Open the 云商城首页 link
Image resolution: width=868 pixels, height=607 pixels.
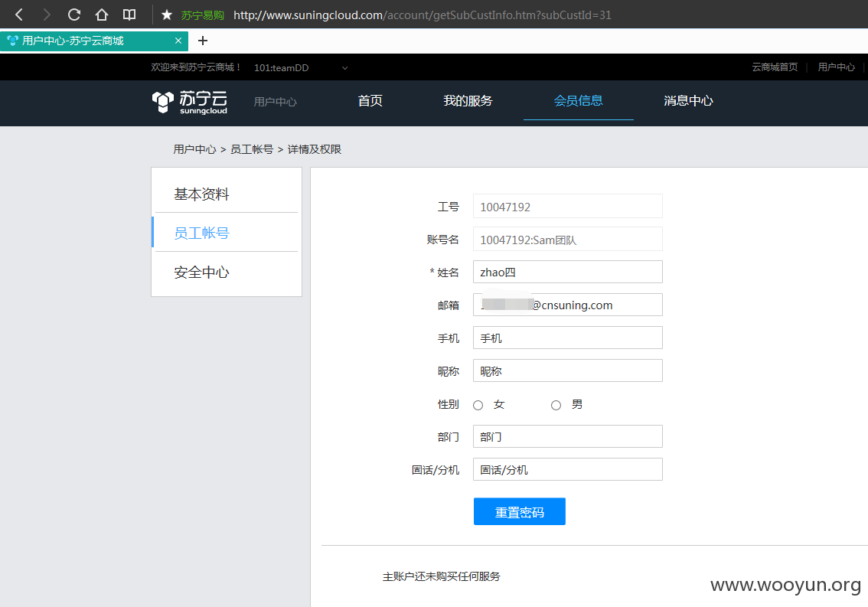coord(775,67)
